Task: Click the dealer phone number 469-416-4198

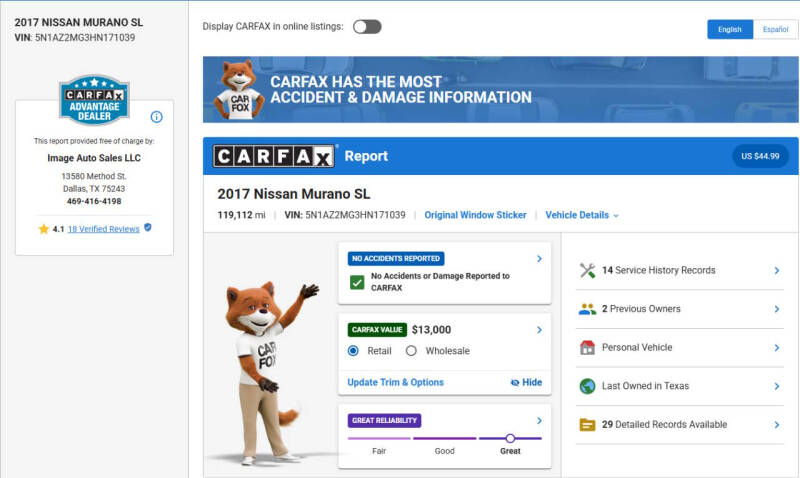Action: (x=94, y=202)
